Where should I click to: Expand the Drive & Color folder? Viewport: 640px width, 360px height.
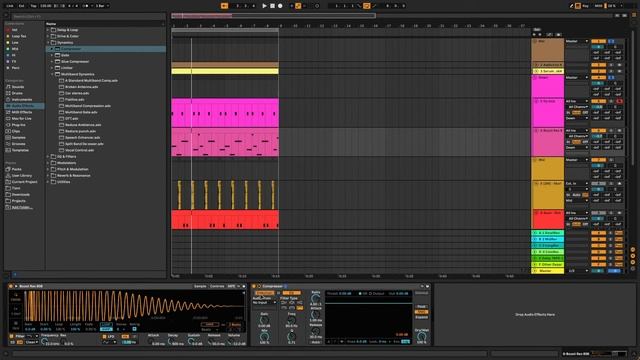point(48,36)
